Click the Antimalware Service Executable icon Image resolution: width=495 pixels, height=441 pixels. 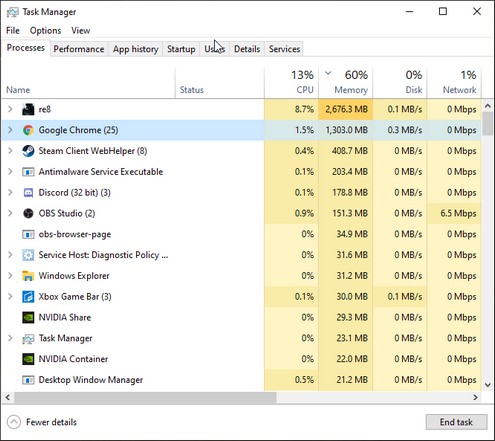(x=28, y=172)
